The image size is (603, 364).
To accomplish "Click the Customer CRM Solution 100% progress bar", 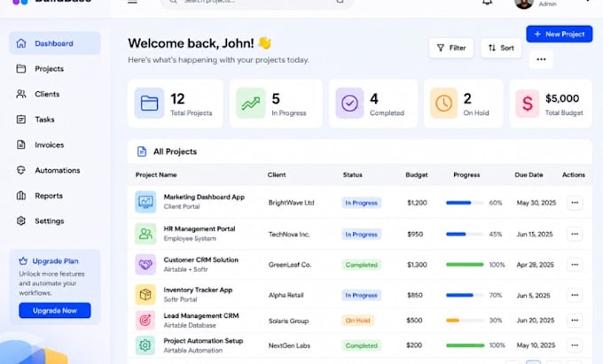I will [465, 265].
